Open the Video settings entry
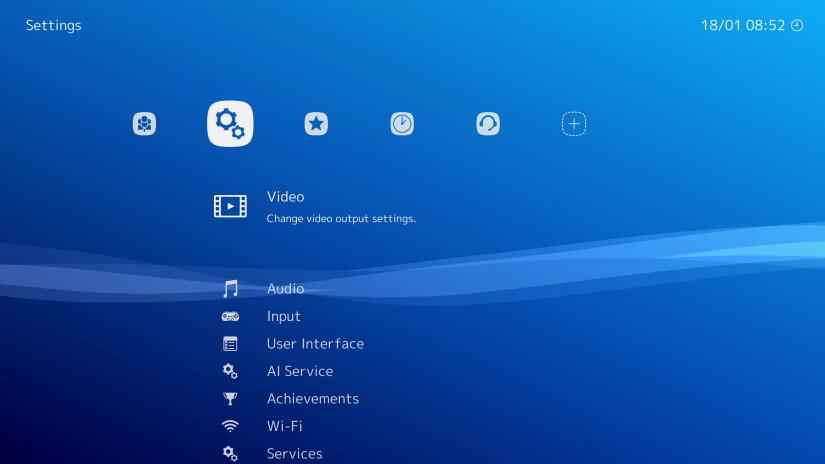The width and height of the screenshot is (825, 464). click(285, 197)
